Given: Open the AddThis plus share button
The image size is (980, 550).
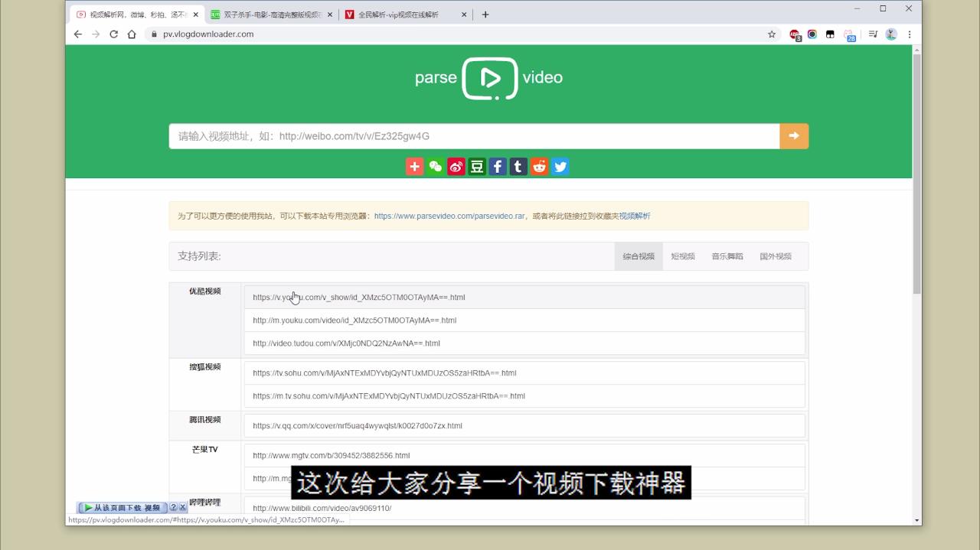Looking at the screenshot, I should point(414,166).
